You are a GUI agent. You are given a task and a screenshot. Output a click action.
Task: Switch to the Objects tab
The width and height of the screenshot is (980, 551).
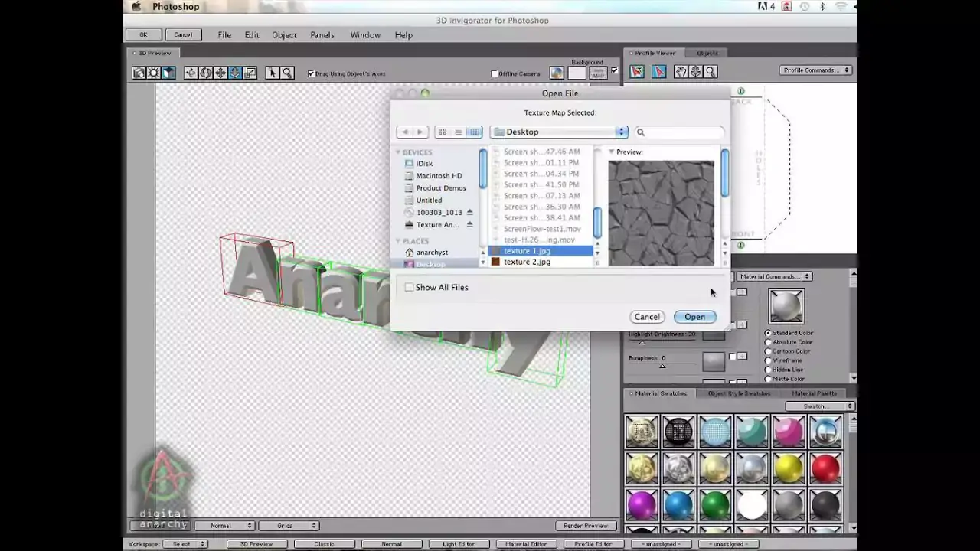706,53
